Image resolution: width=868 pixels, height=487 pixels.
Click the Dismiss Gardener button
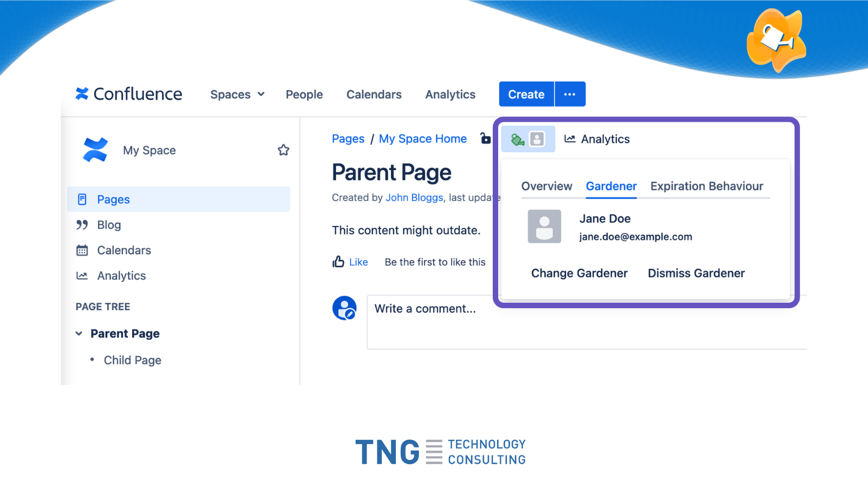(x=696, y=273)
